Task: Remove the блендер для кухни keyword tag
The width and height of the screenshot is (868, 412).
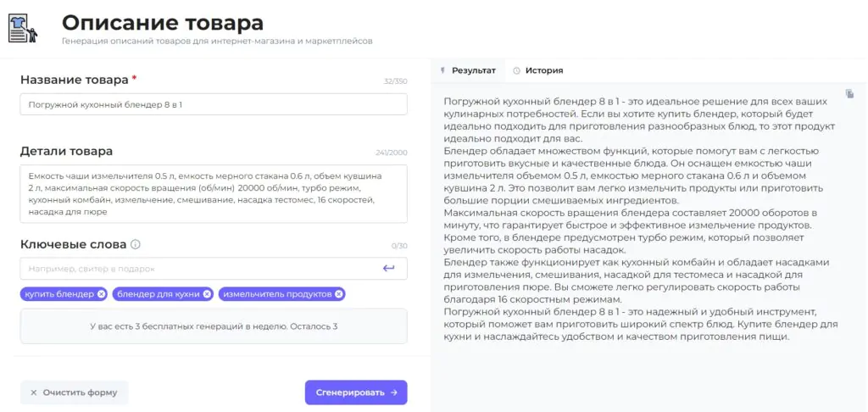Action: pos(207,294)
